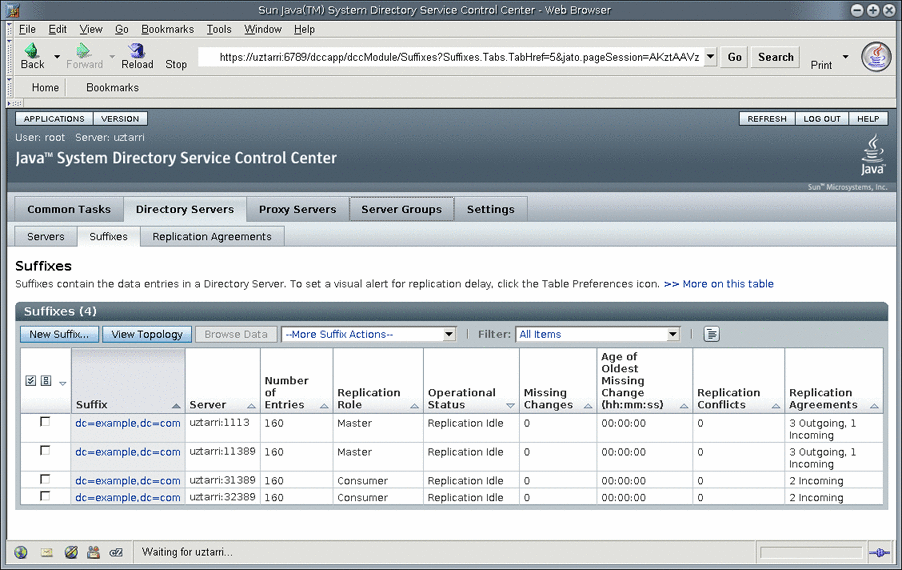The image size is (902, 570).
Task: Open the Edit menu
Action: [x=58, y=29]
